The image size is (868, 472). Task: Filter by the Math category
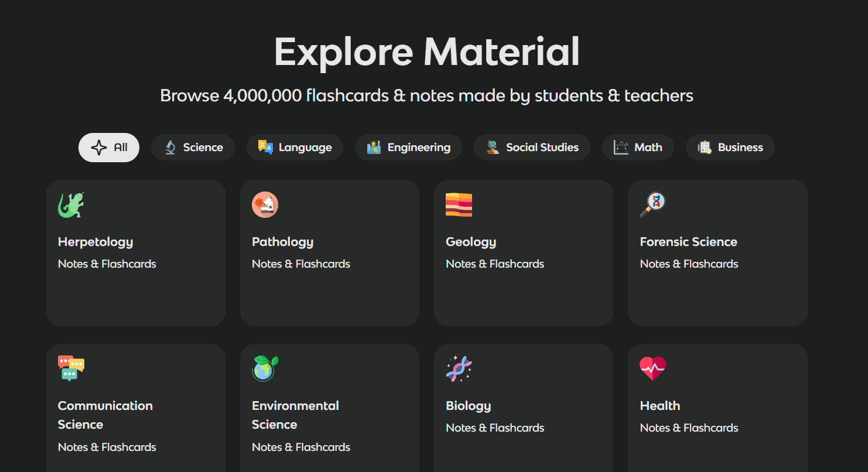pyautogui.click(x=638, y=148)
